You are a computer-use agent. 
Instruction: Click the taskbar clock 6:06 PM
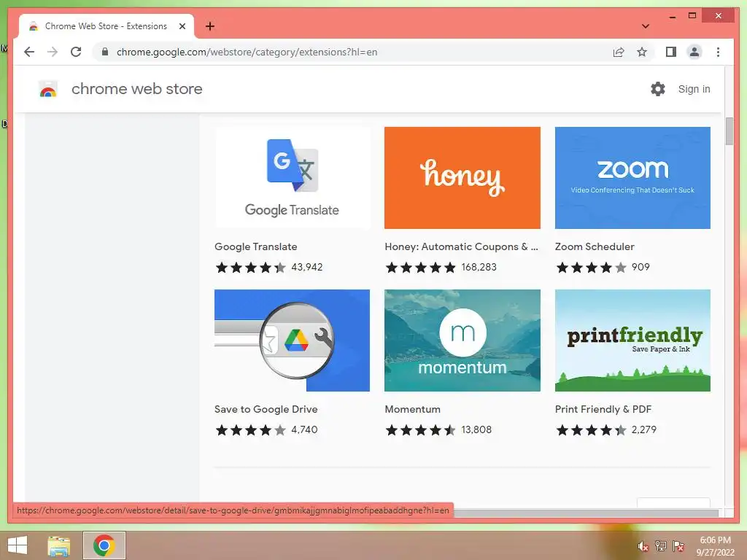click(x=715, y=540)
